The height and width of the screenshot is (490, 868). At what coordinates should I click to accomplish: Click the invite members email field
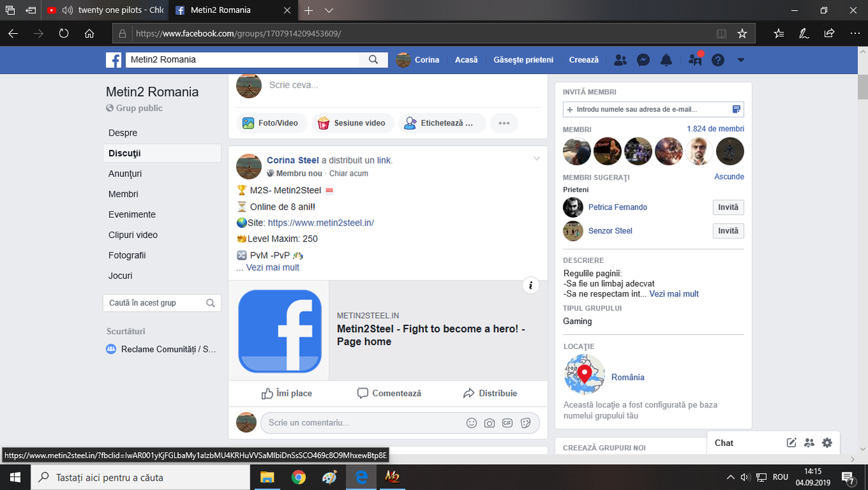tap(653, 109)
